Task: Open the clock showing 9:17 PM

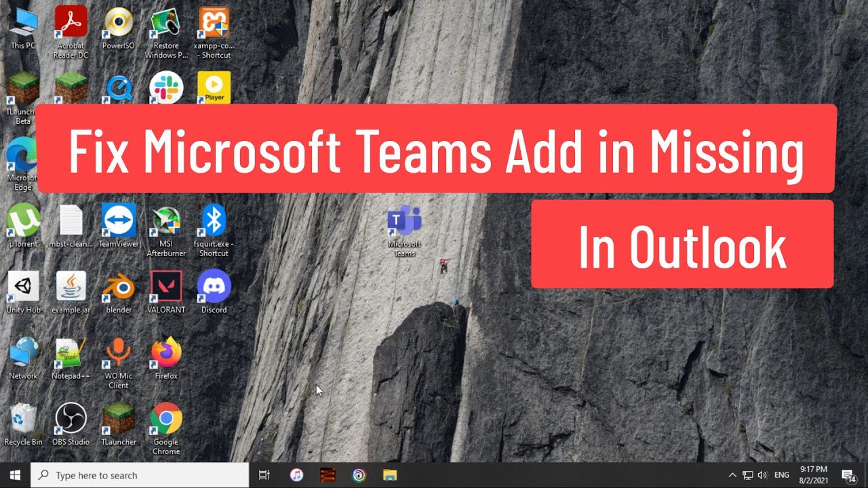Action: (x=813, y=475)
